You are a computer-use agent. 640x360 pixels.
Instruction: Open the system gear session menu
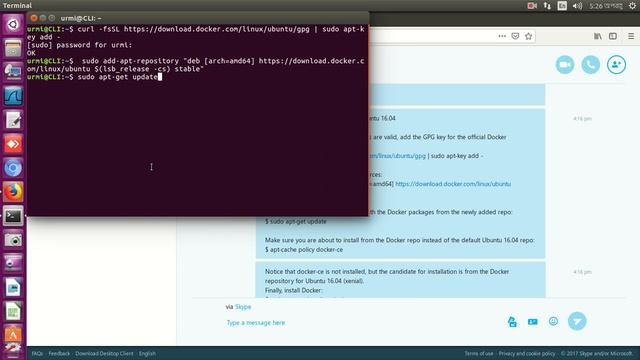point(632,6)
